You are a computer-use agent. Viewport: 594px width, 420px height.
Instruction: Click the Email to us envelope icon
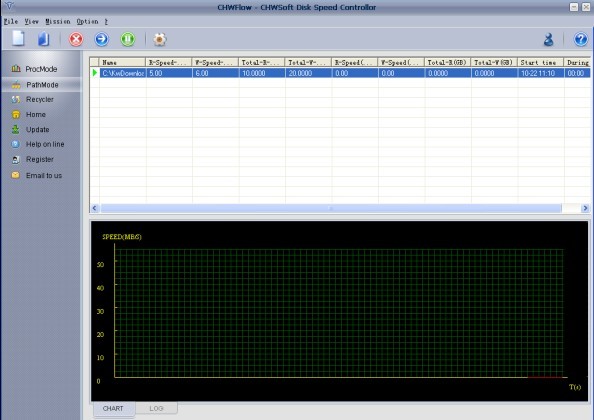click(16, 175)
